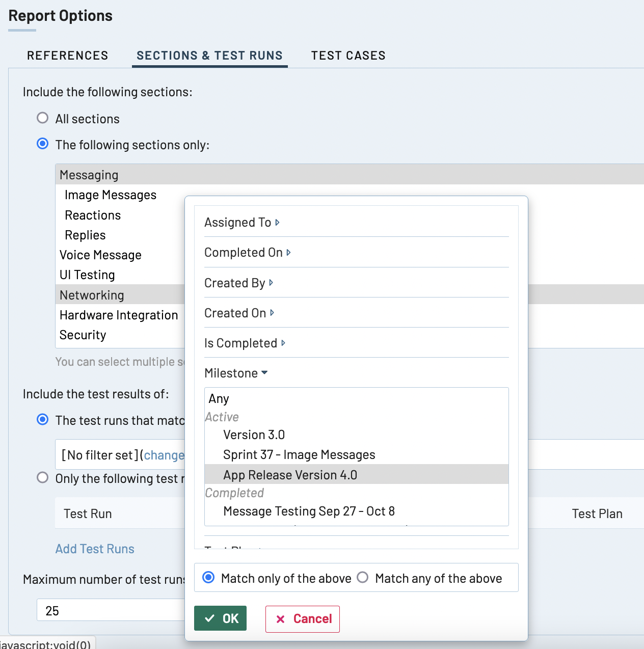Collapse the Milestone filter
The width and height of the screenshot is (644, 649).
(235, 373)
